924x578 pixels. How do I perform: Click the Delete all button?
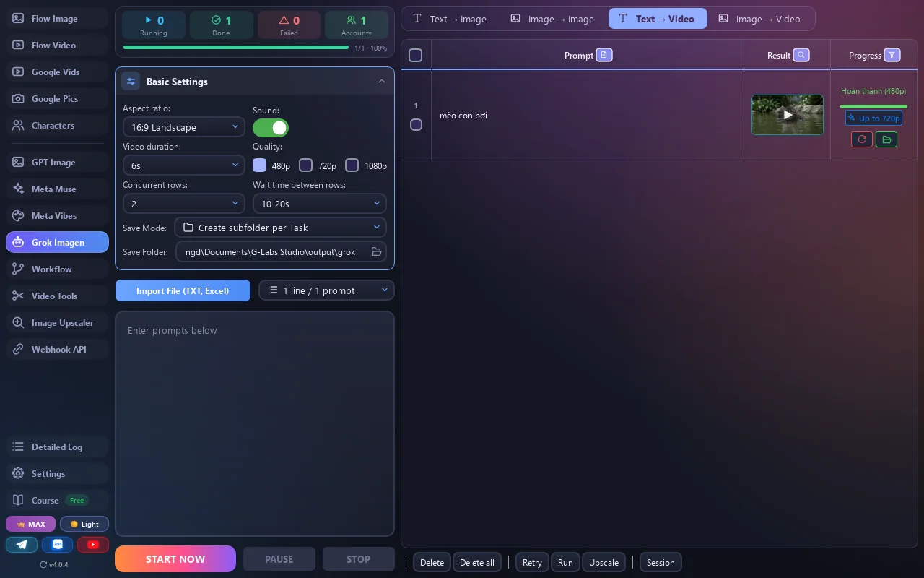(477, 563)
